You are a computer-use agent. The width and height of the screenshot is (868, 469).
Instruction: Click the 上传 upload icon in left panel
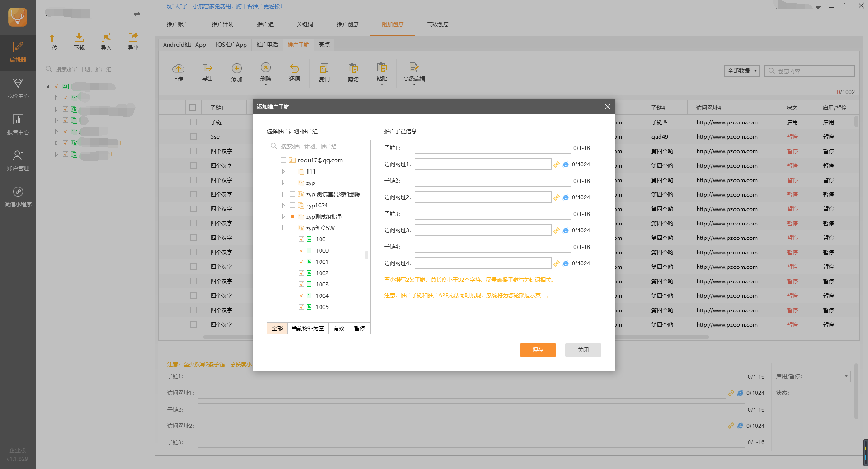click(52, 42)
